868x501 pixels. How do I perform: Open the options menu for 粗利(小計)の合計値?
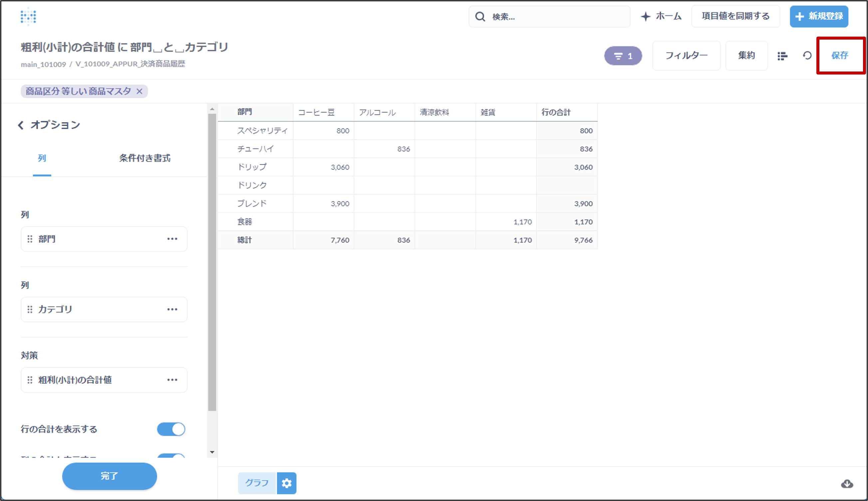pyautogui.click(x=172, y=380)
